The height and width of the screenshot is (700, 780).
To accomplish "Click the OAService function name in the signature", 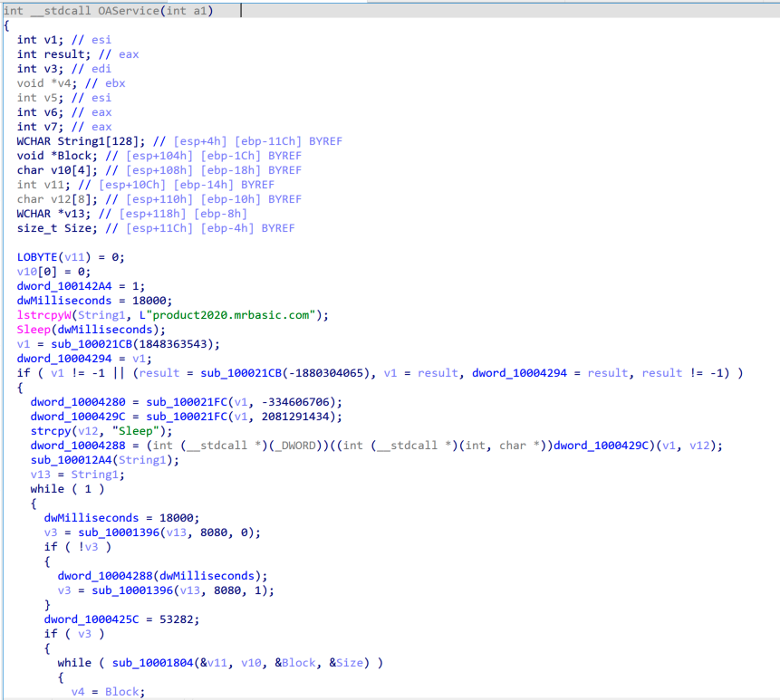I will pyautogui.click(x=129, y=11).
